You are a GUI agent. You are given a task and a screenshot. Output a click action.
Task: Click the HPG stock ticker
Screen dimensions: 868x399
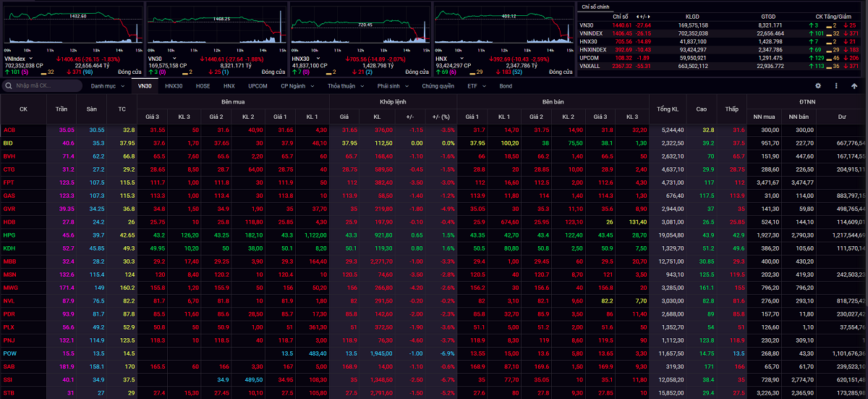[x=9, y=235]
